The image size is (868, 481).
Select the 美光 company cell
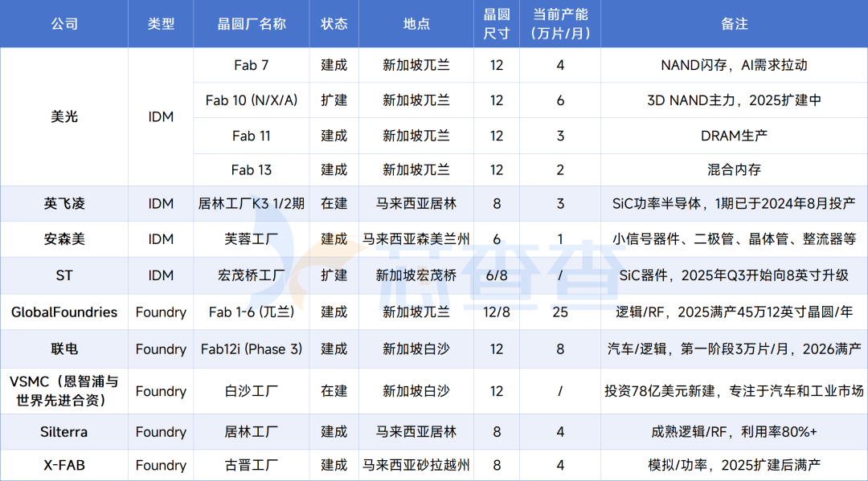tap(64, 116)
